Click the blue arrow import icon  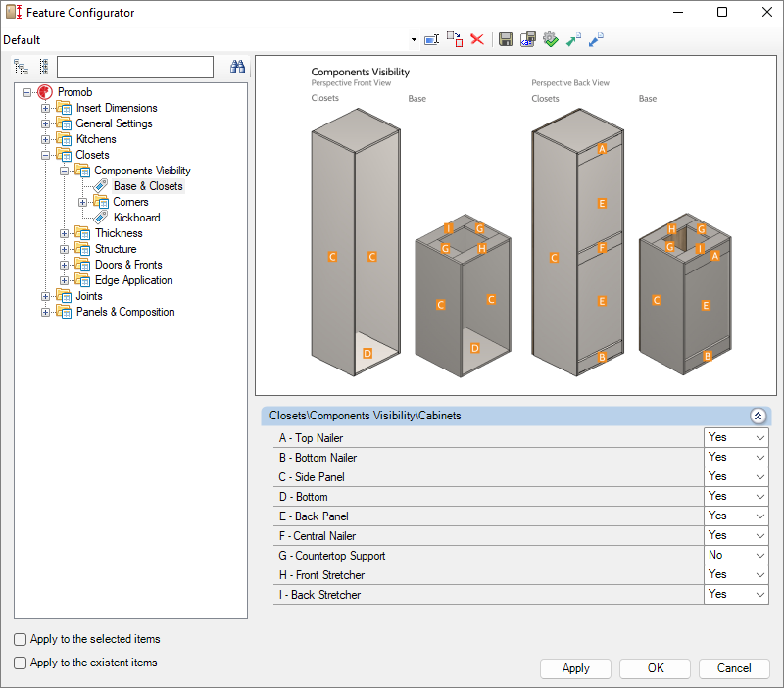[597, 39]
